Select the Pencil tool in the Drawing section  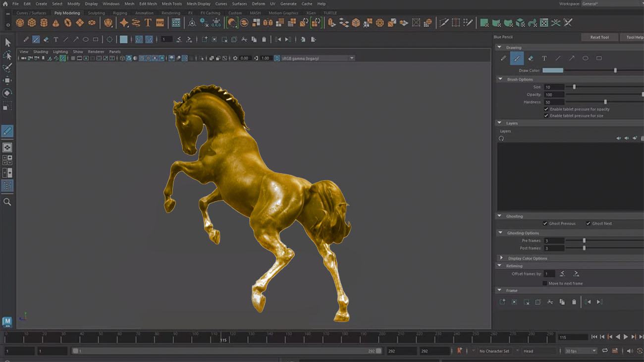pos(503,58)
